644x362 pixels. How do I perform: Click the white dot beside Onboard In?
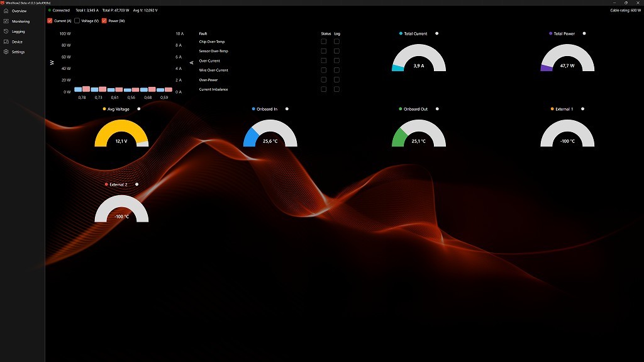pos(287,109)
